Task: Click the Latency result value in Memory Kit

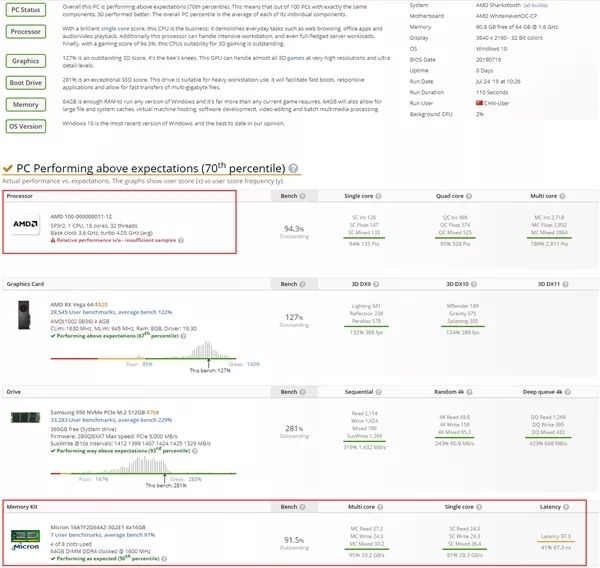Action: tap(556, 548)
